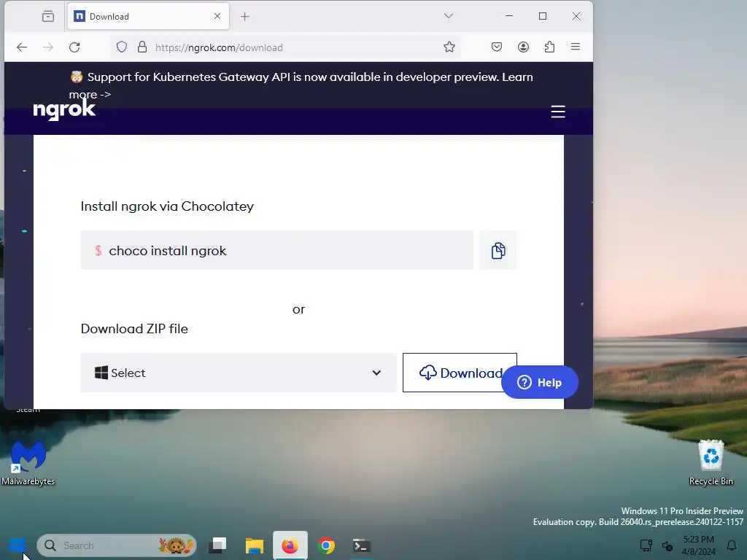Copy the choco install ngrok command

tap(498, 251)
